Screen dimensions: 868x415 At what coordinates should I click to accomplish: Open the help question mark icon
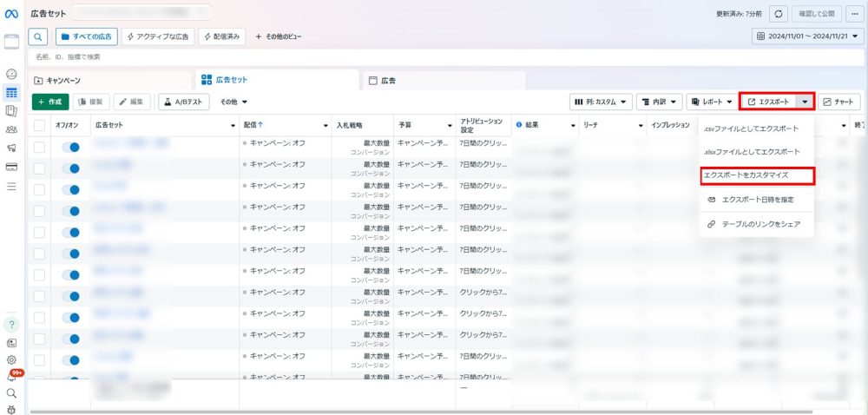(11, 324)
